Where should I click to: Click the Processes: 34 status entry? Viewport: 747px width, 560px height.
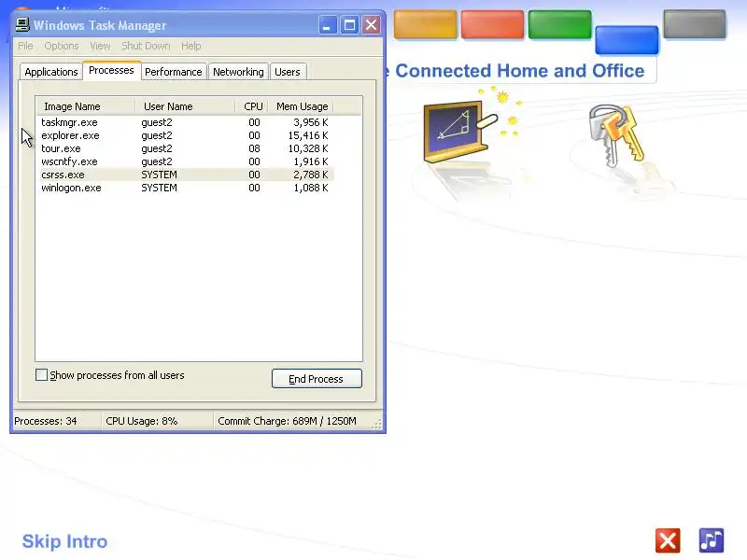click(46, 421)
